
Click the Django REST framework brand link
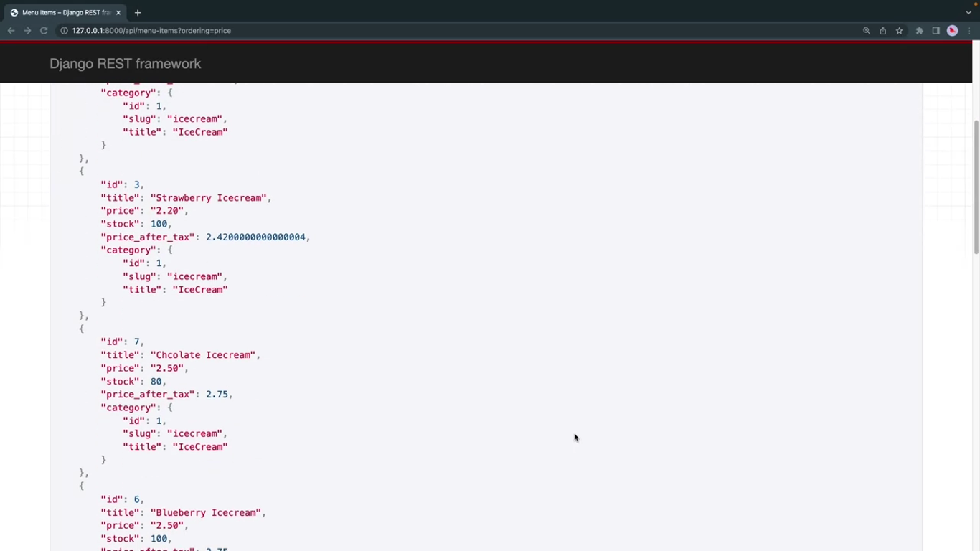click(125, 64)
